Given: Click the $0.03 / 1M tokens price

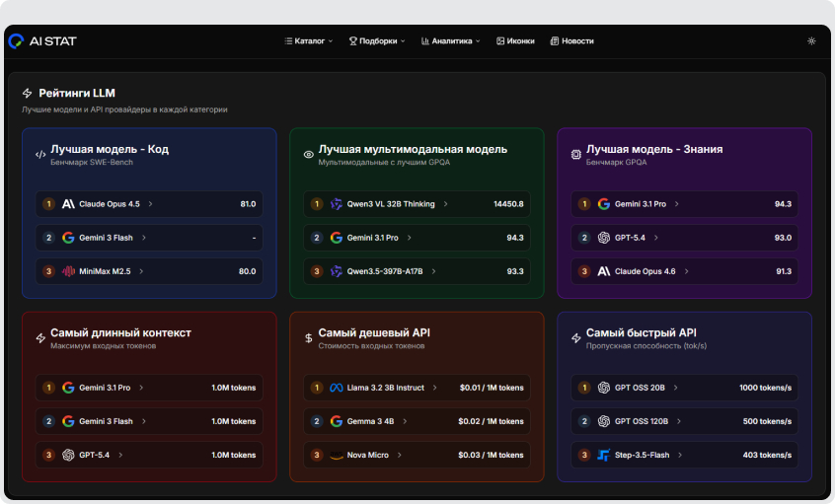Looking at the screenshot, I should coord(491,455).
